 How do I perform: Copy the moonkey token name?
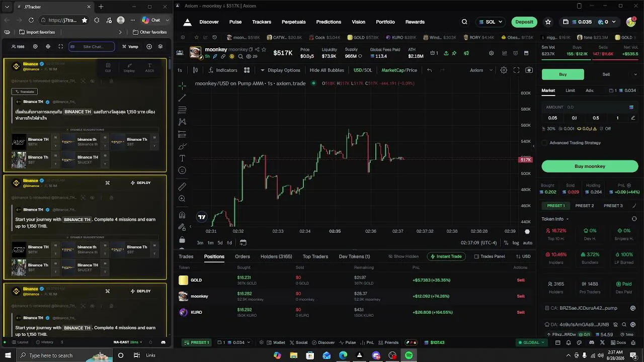coord(251,50)
